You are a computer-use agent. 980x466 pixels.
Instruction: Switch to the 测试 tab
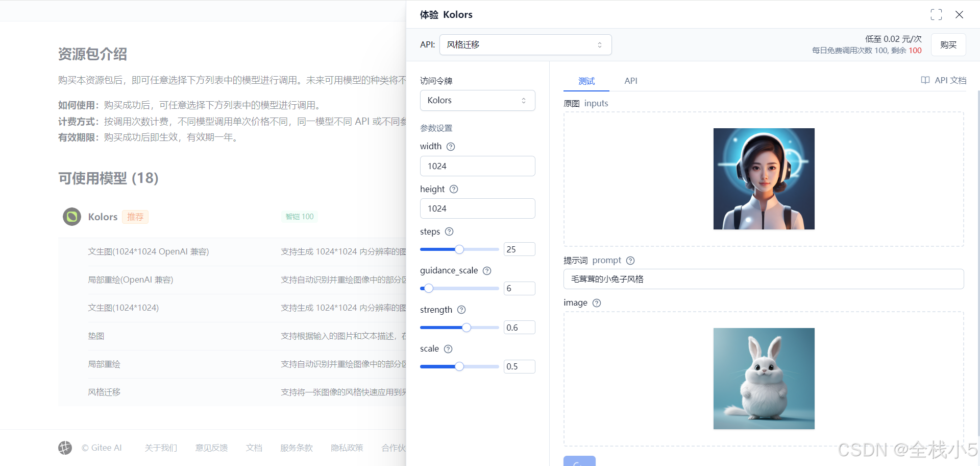(x=586, y=81)
